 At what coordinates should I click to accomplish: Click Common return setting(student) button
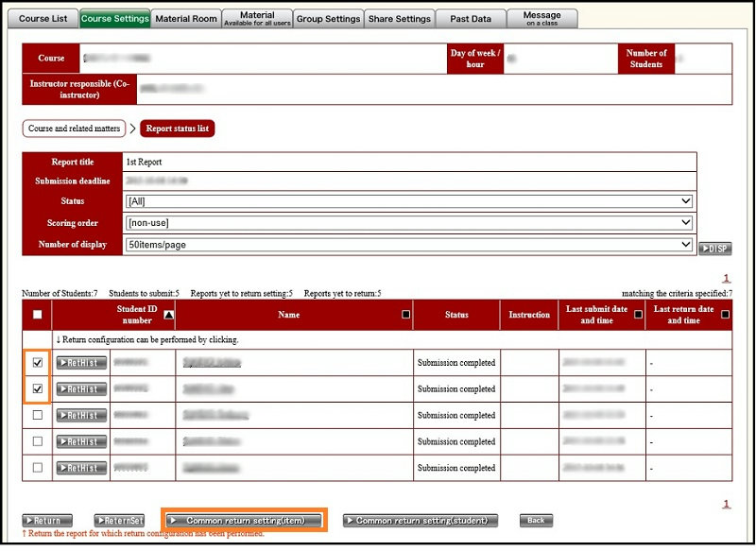pos(420,521)
